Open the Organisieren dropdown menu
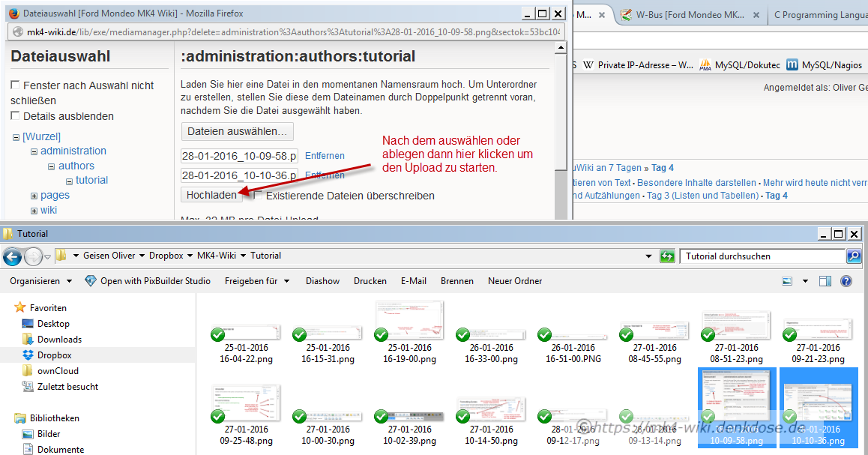This screenshot has height=455, width=868. pyautogui.click(x=40, y=281)
